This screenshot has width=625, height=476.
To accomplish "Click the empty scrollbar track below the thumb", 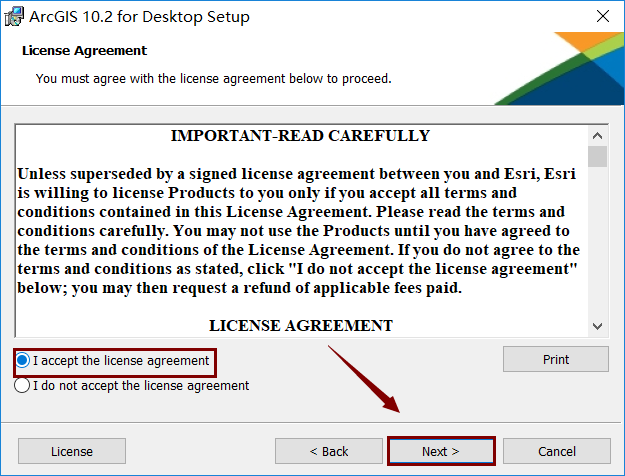I will [597, 242].
